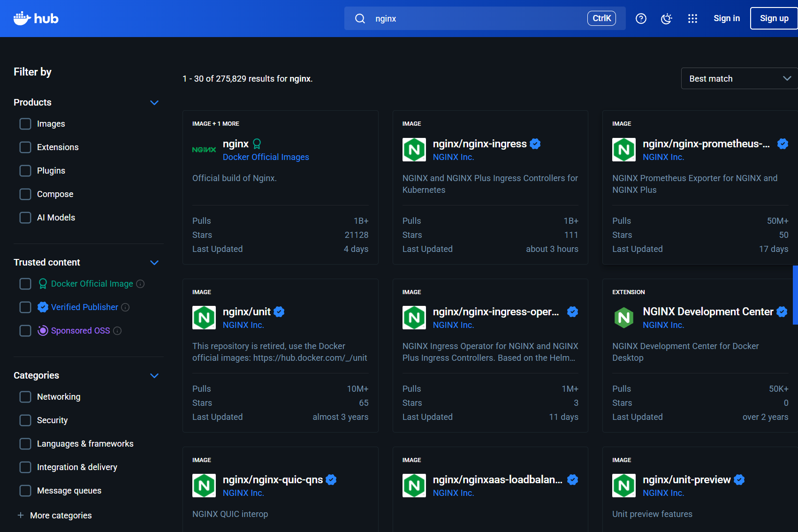Select the Networking category checkbox

25,397
